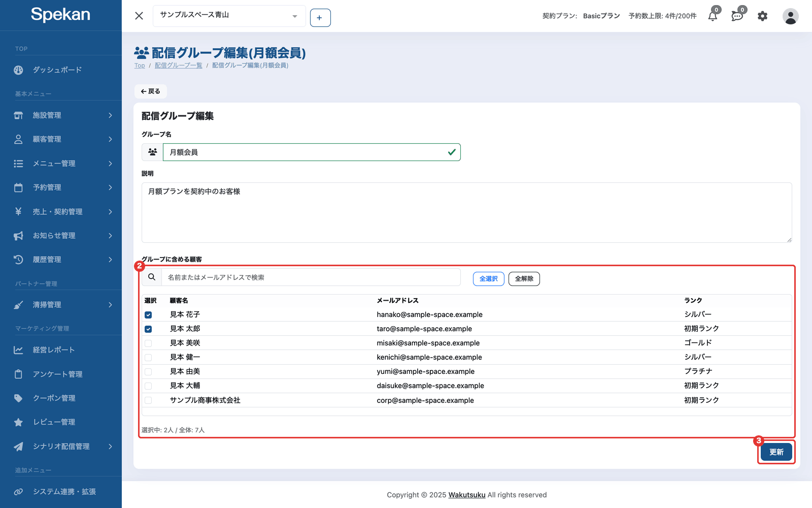This screenshot has height=508, width=812.
Task: Open the settings gear icon
Action: (x=762, y=16)
